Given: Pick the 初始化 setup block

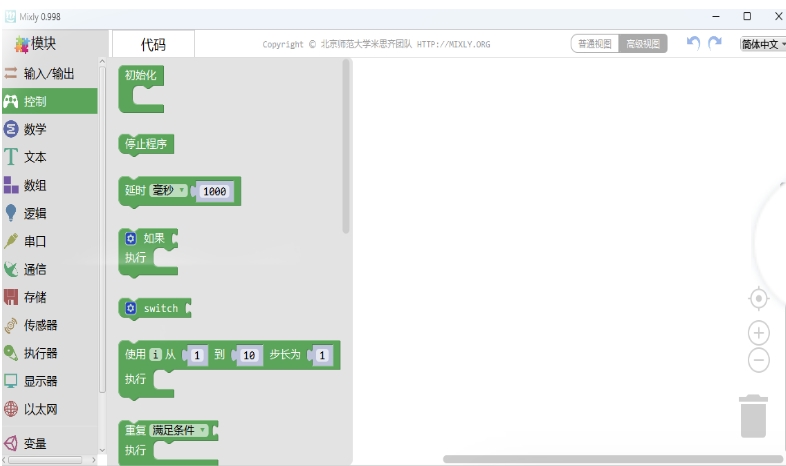Looking at the screenshot, I should point(140,75).
